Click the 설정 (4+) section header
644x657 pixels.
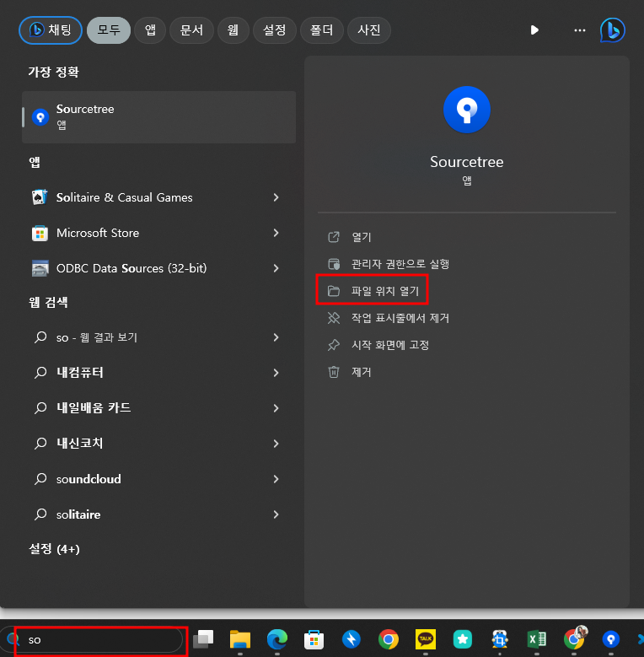coord(54,549)
